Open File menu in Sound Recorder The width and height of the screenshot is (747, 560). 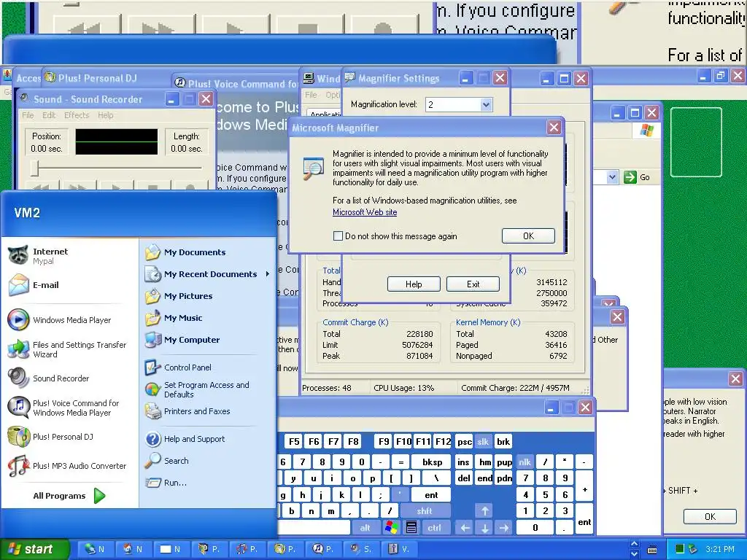coord(28,115)
